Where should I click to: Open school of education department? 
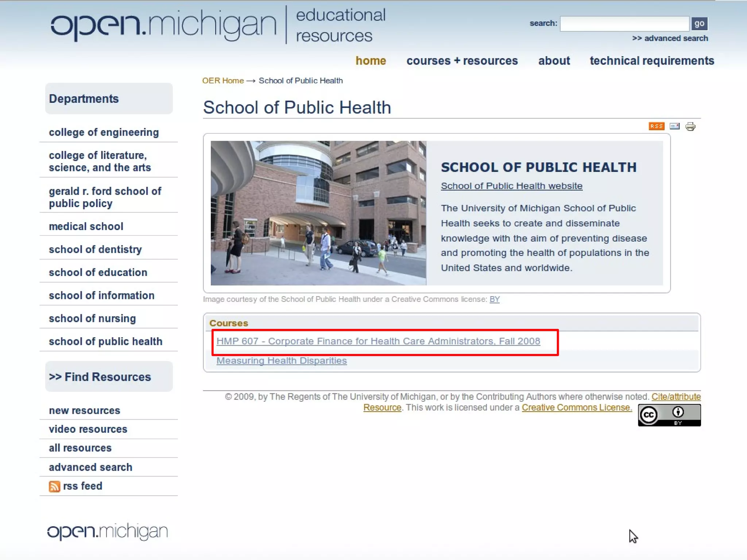pyautogui.click(x=98, y=272)
